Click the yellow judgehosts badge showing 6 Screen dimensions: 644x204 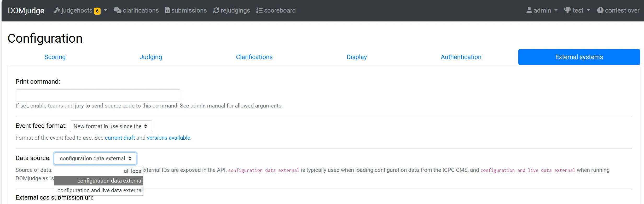tap(97, 11)
